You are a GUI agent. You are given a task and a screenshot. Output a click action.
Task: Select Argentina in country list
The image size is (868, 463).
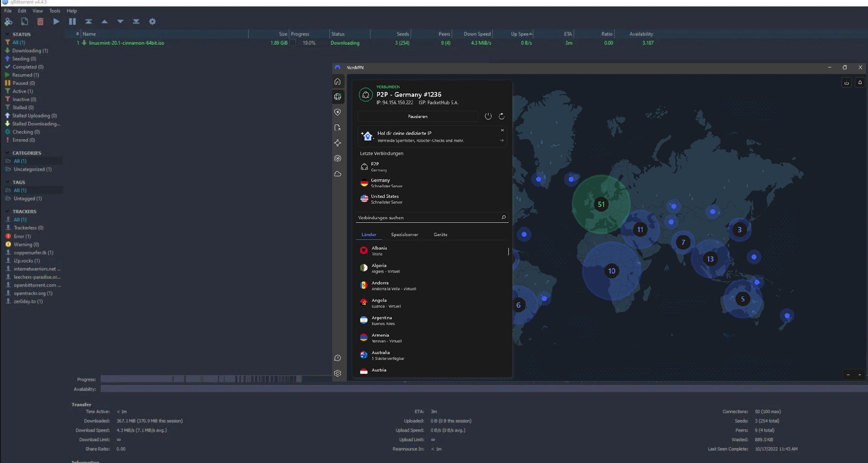tap(432, 320)
